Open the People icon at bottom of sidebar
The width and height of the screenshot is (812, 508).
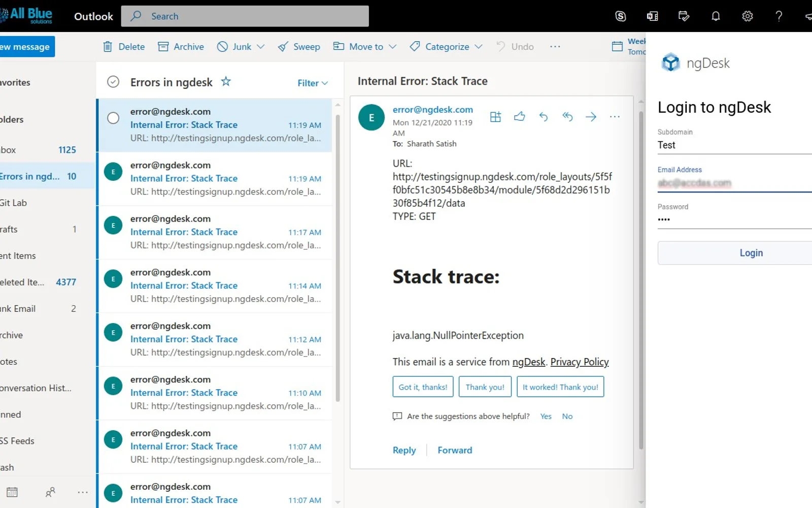pos(50,492)
